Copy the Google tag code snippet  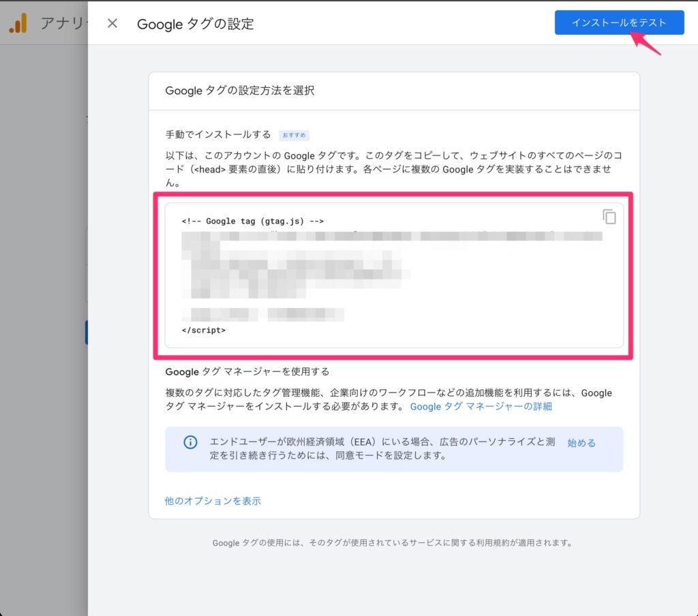pyautogui.click(x=609, y=217)
